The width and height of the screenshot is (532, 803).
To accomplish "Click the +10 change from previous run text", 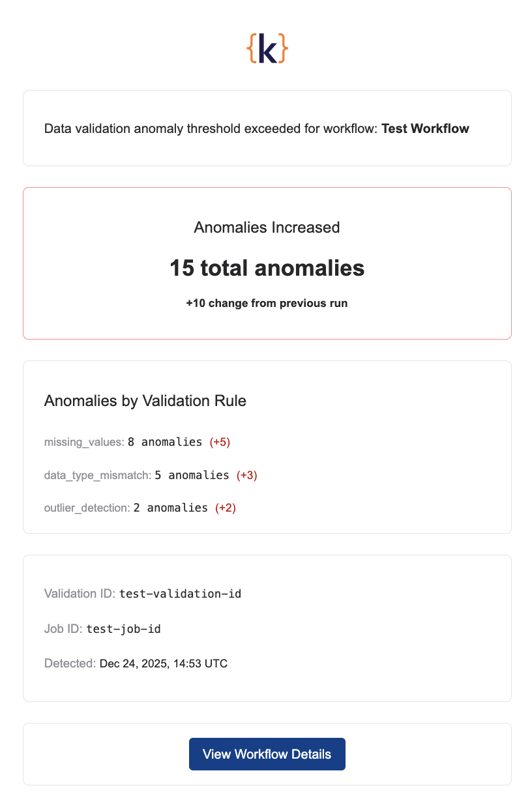I will pos(267,303).
